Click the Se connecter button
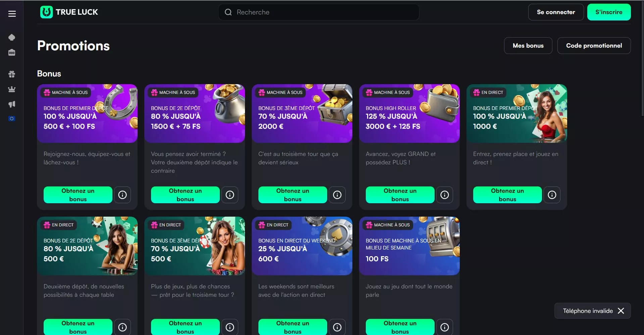This screenshot has height=335, width=644. pos(556,12)
